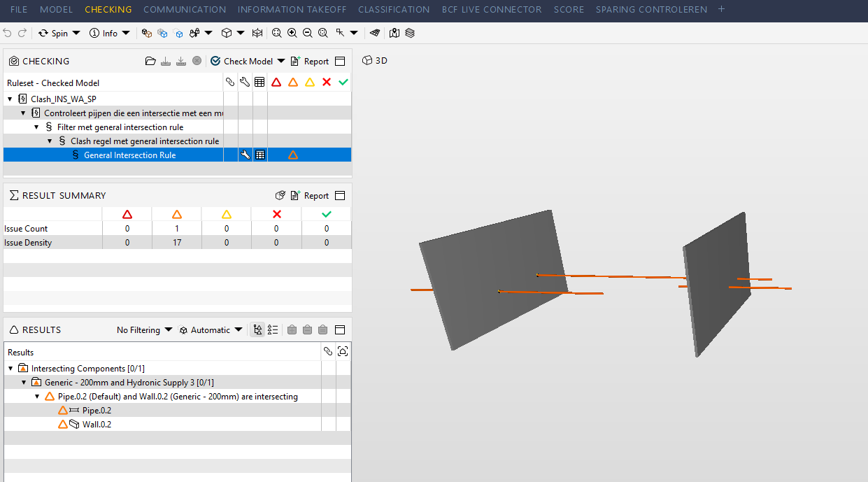868x482 pixels.
Task: Click the Issue Density value 17
Action: pyautogui.click(x=177, y=243)
